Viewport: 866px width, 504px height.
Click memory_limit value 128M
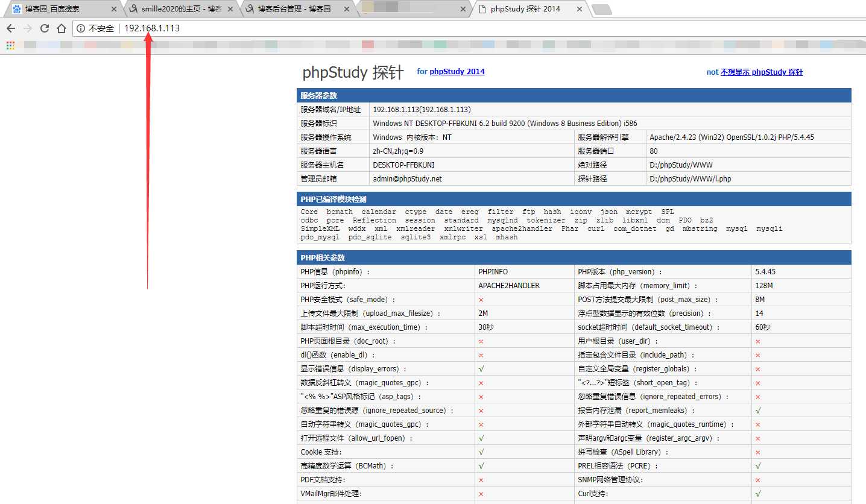[764, 286]
